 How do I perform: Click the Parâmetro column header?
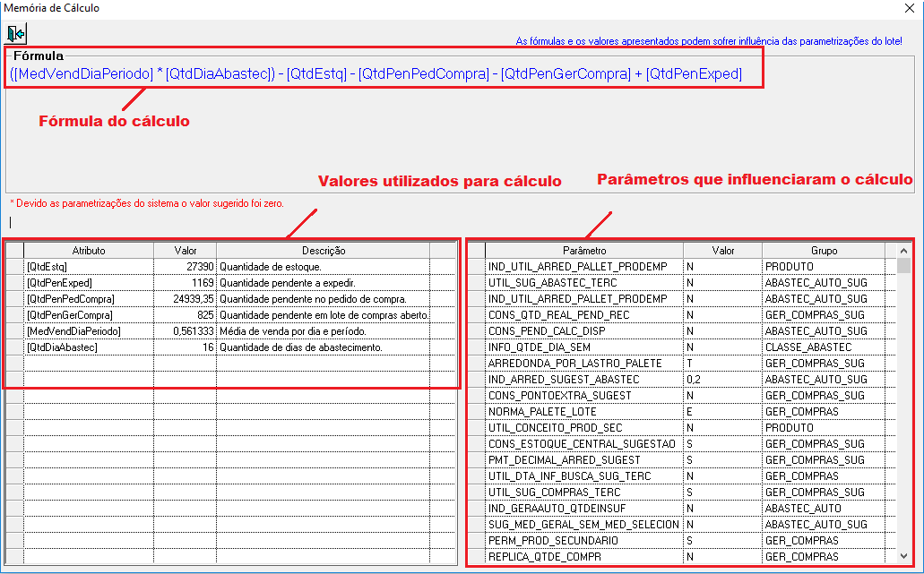584,251
